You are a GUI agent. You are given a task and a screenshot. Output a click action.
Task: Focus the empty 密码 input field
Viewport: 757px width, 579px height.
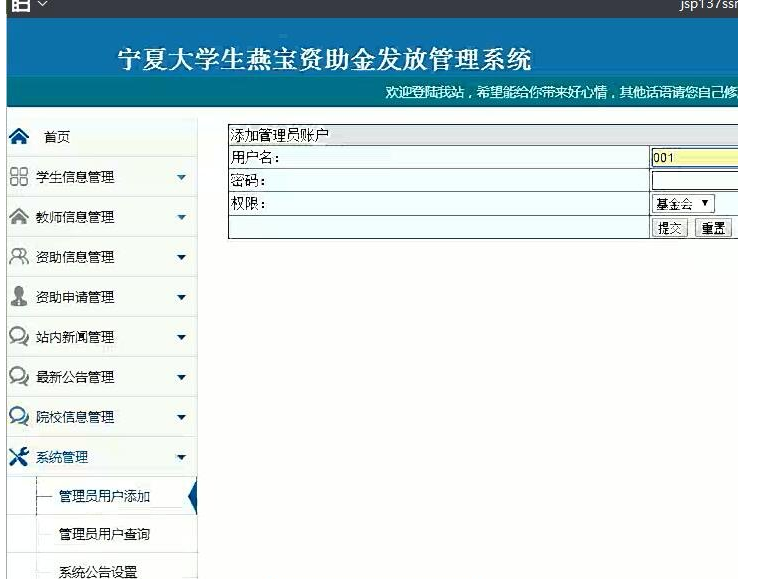point(694,181)
